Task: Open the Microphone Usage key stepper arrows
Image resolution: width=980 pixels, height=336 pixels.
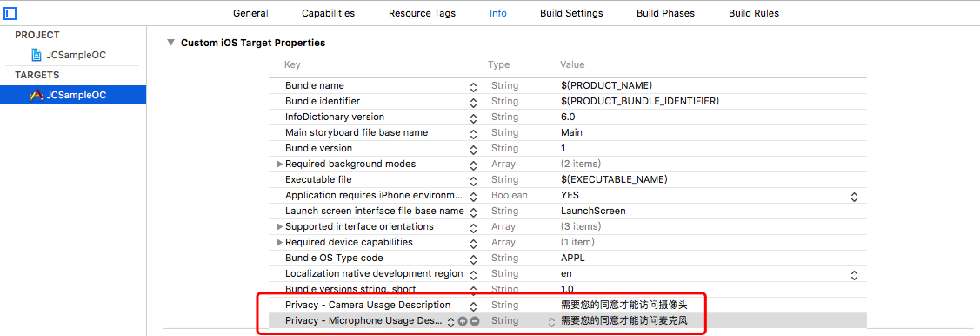Action: click(450, 321)
